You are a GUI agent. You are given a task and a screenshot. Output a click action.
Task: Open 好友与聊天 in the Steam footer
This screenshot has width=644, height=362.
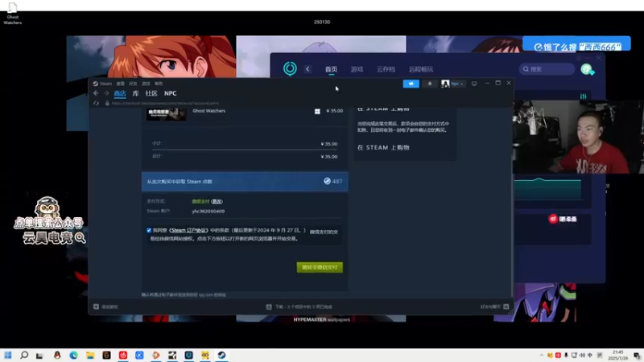(490, 307)
